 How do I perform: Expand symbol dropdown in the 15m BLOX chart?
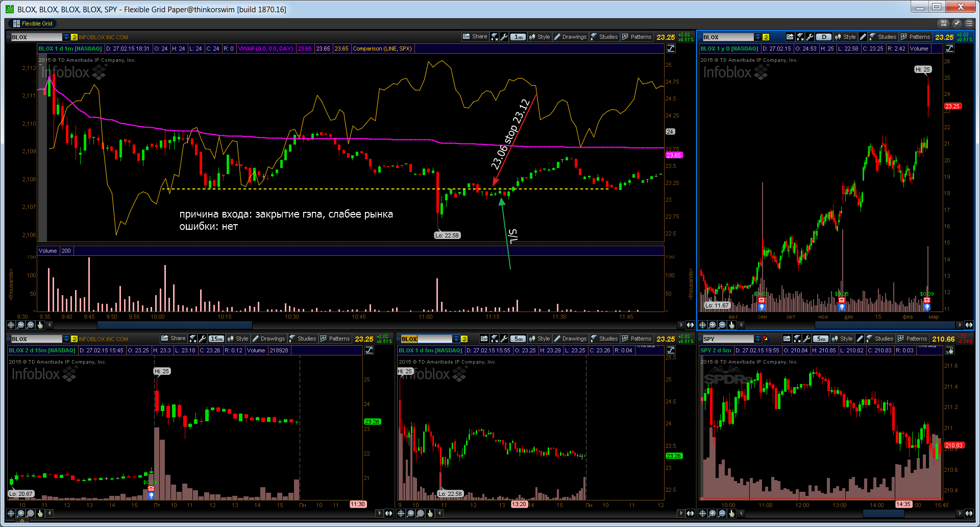(x=66, y=339)
